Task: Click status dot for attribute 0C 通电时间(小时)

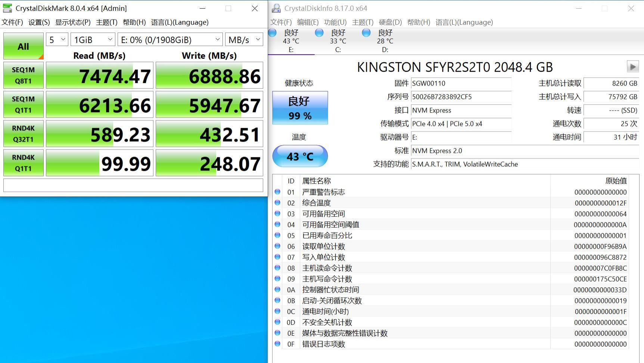Action: click(x=277, y=311)
